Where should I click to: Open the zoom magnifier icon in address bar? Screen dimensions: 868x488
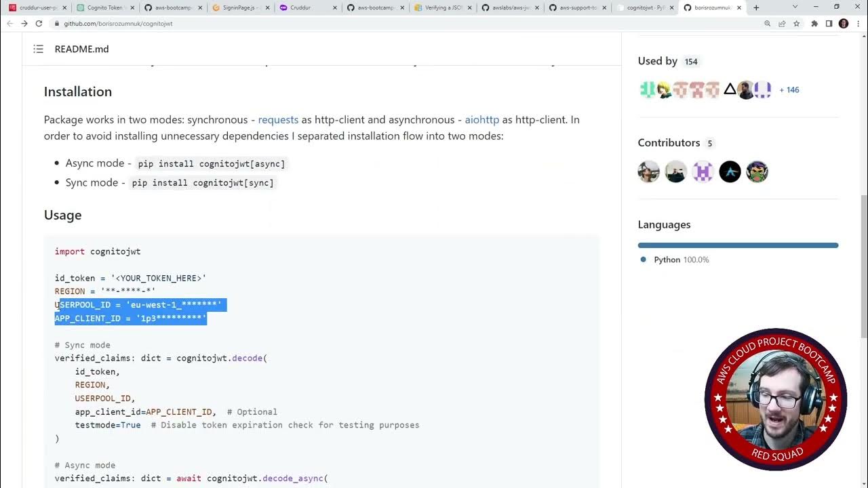click(x=768, y=23)
